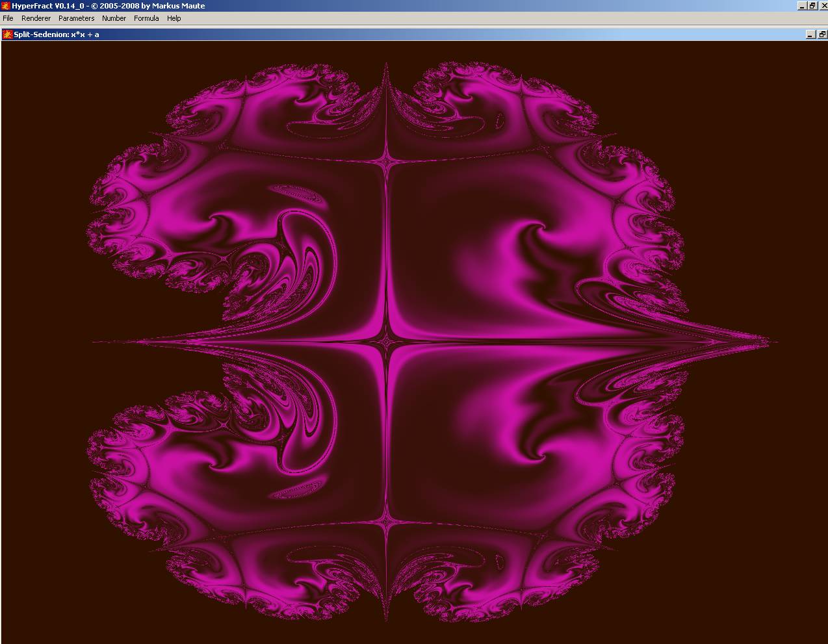Open the Renderer menu
Image resolution: width=828 pixels, height=644 pixels.
click(36, 18)
